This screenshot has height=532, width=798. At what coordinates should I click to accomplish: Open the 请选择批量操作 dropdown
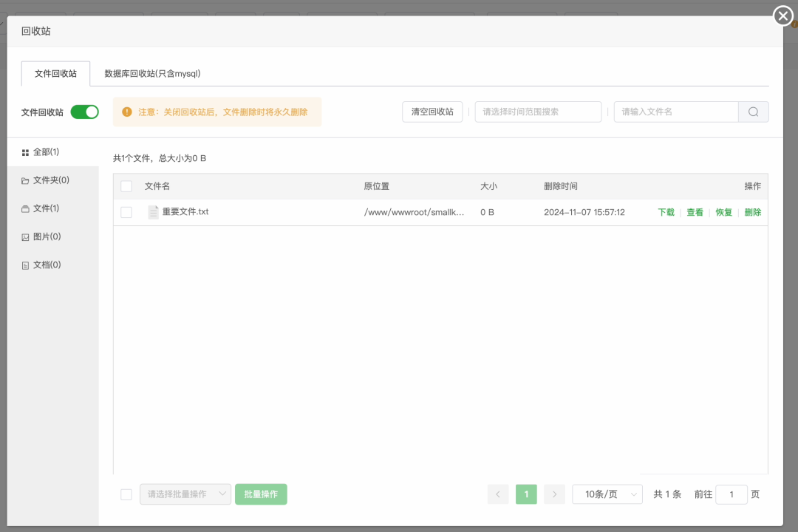(x=185, y=494)
